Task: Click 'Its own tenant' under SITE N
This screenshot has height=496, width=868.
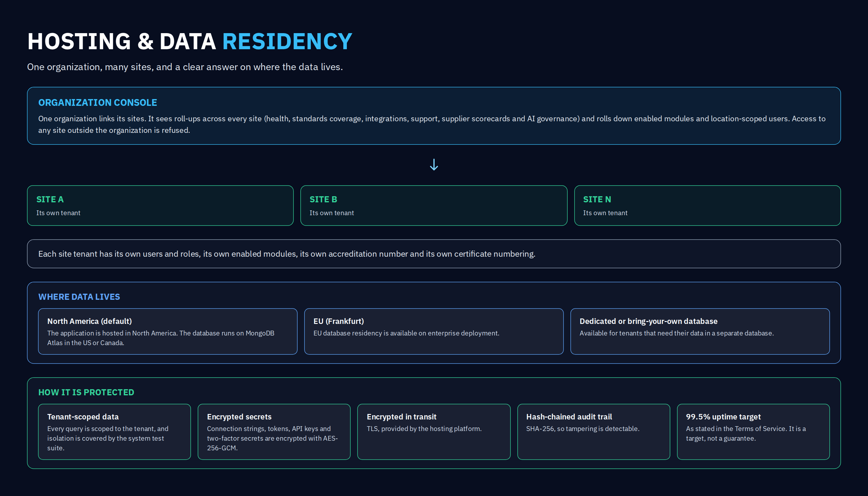Action: tap(605, 213)
